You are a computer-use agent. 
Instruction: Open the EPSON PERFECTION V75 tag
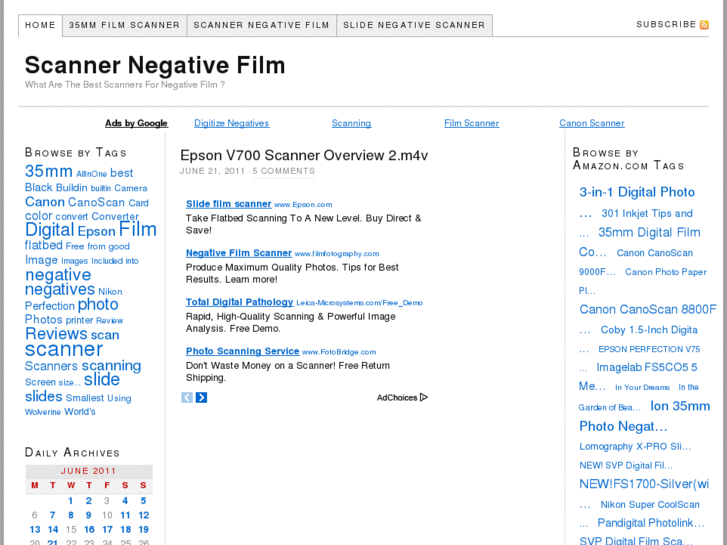pos(649,349)
